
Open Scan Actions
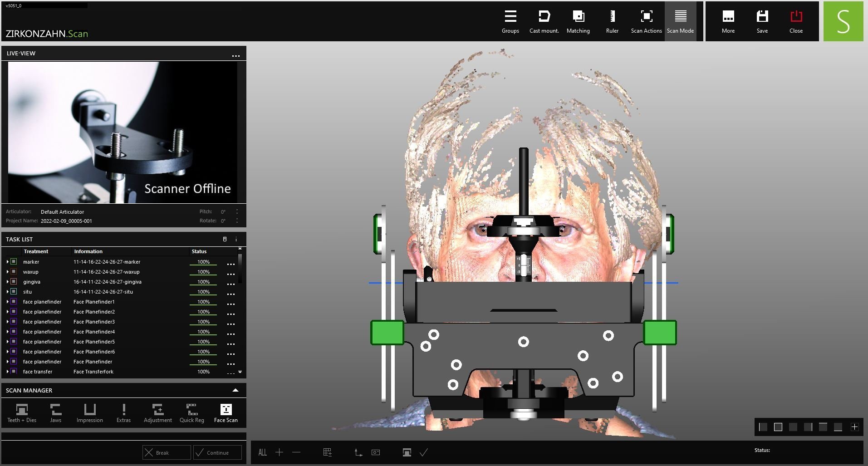pos(646,21)
